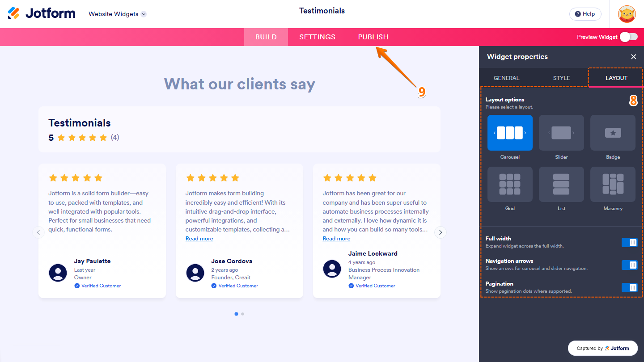The height and width of the screenshot is (362, 644).
Task: Close the Widget properties panel
Action: click(633, 57)
